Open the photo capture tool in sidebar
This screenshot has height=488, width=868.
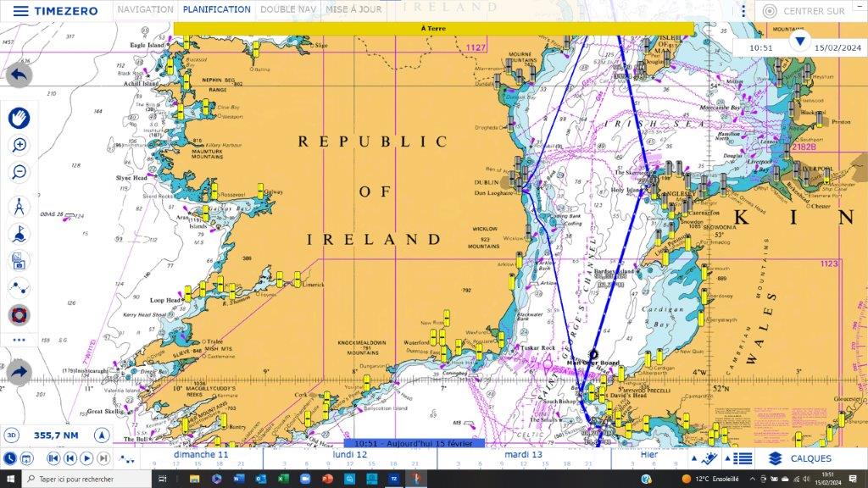pos(19,261)
